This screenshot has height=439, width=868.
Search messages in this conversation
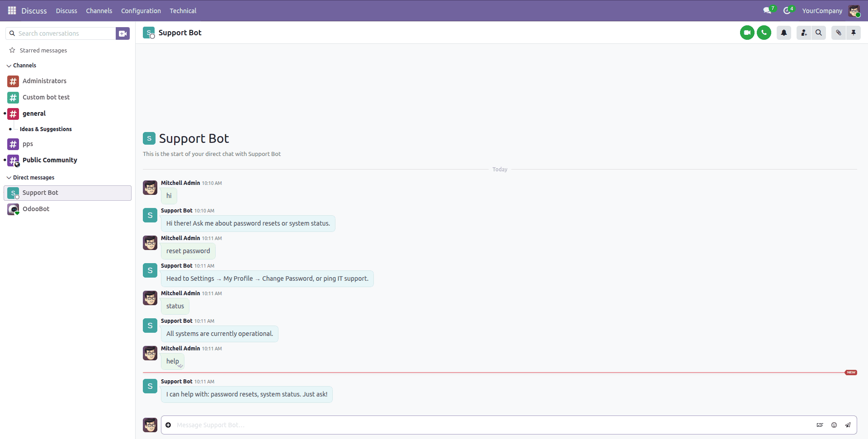pos(819,33)
